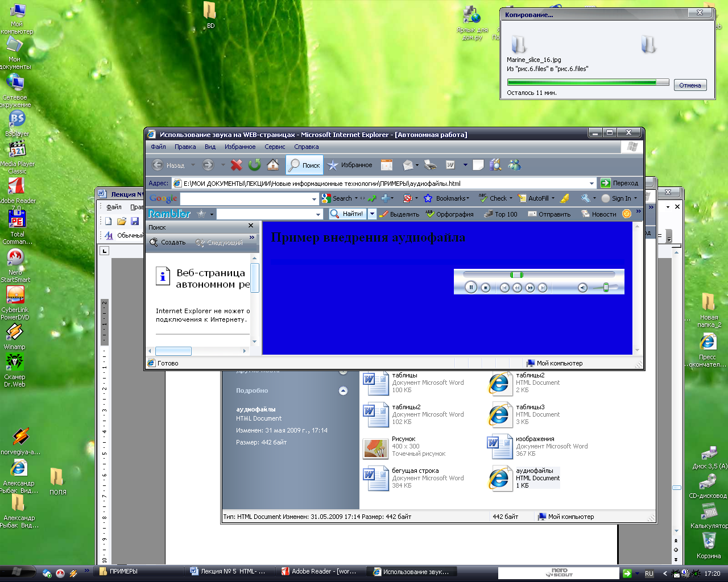The image size is (728, 582).
Task: Click the Mail envelope icon
Action: coord(408,165)
